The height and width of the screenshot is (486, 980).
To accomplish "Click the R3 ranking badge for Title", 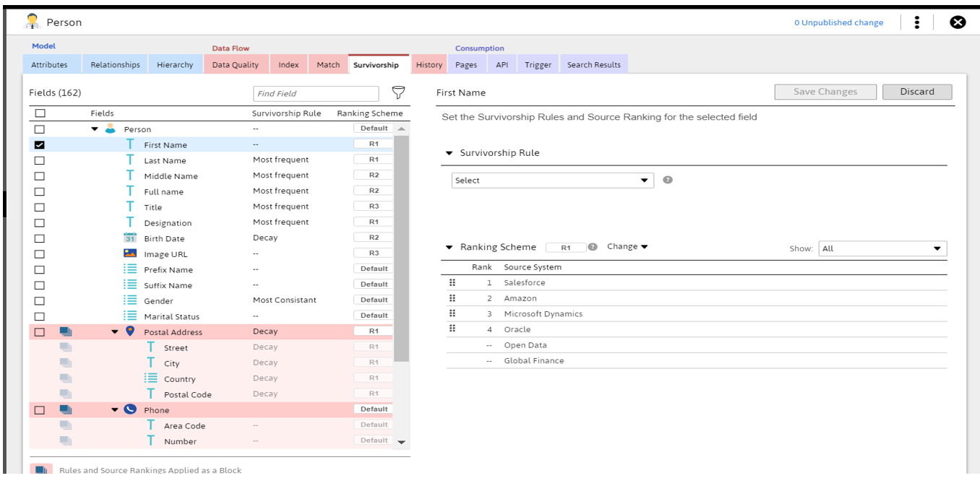I will 374,207.
